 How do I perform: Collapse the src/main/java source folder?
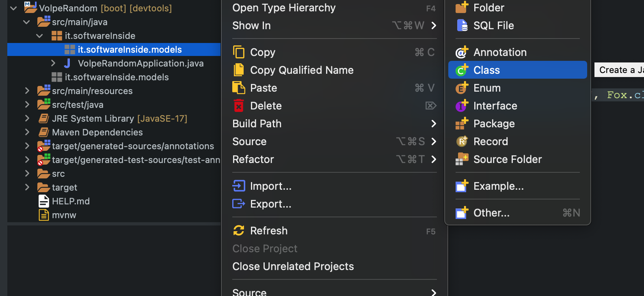[27, 22]
